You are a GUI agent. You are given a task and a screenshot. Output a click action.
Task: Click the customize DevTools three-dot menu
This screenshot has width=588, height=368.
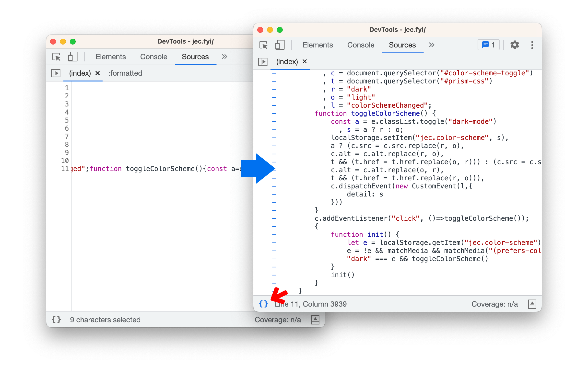[532, 45]
